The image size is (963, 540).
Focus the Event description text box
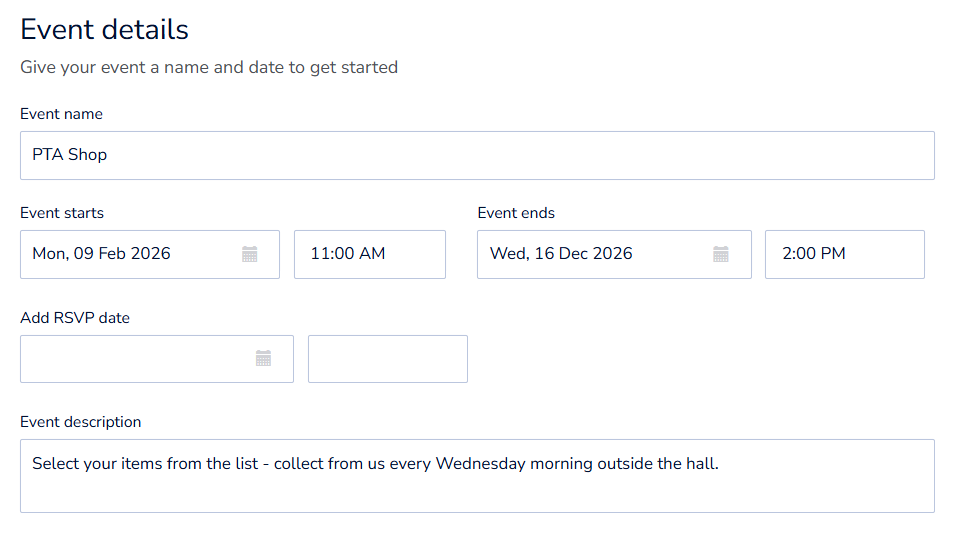point(477,486)
